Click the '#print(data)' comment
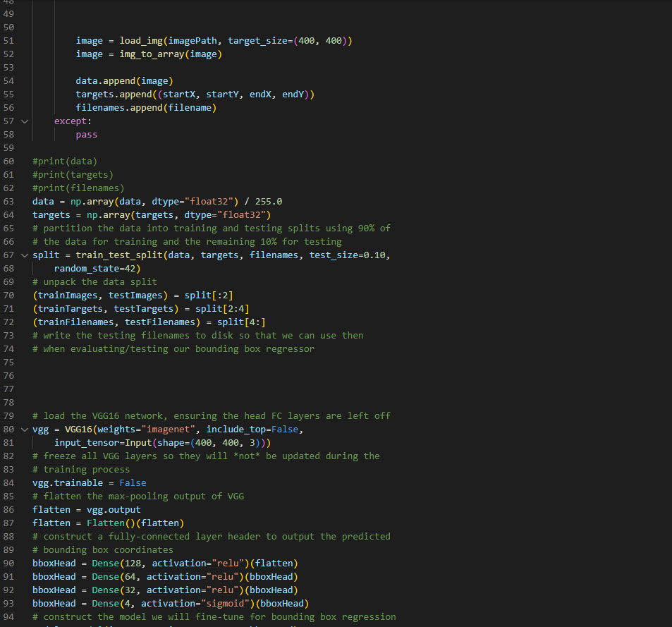 point(65,161)
